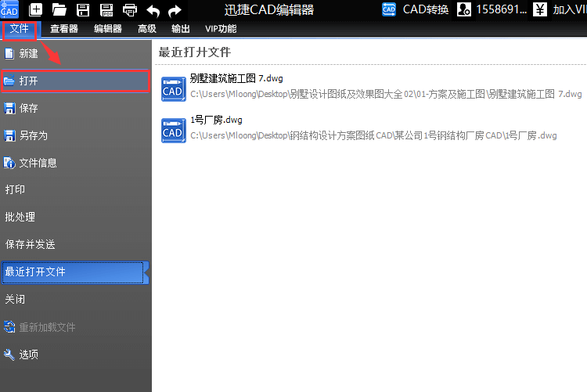This screenshot has height=392, width=587.
Task: Switch to the 输出 tab
Action: pos(181,29)
